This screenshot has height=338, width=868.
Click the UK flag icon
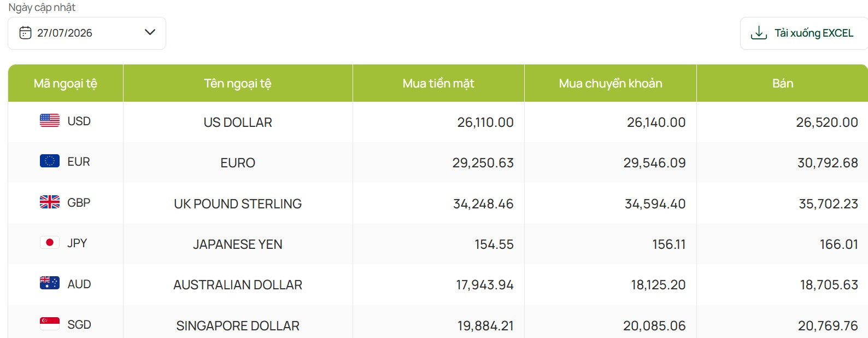50,202
